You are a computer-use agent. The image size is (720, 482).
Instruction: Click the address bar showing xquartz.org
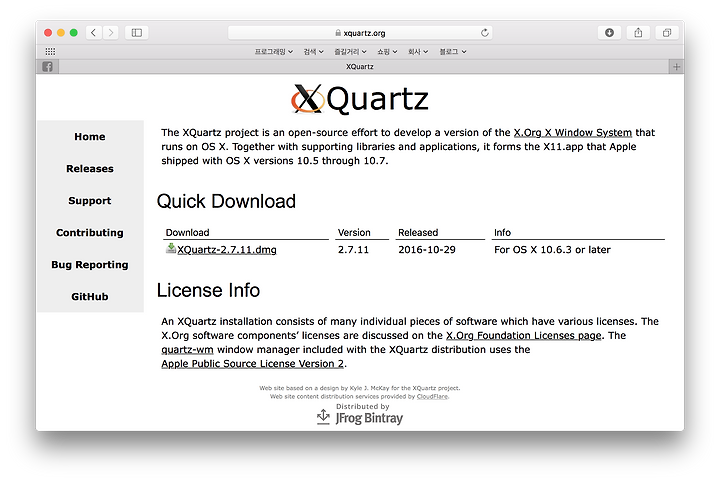[360, 33]
